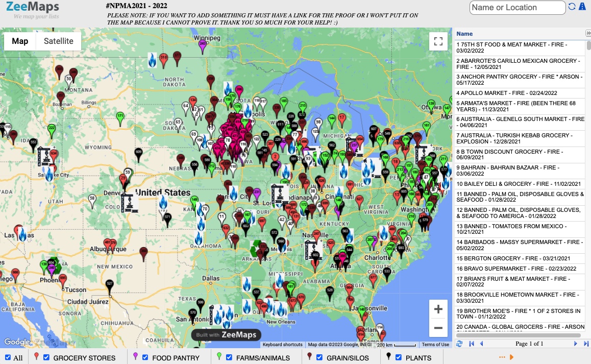Uncheck the GROCERY STORES checkbox

click(46, 357)
